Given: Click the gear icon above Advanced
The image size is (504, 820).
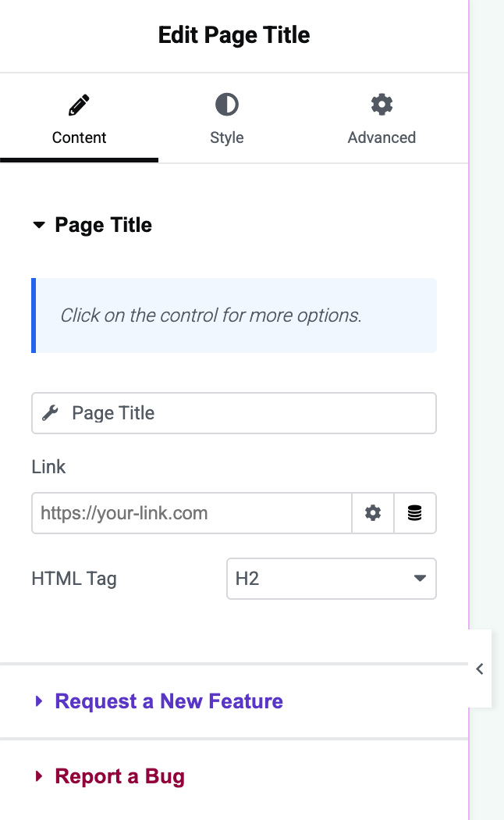Looking at the screenshot, I should 382,105.
